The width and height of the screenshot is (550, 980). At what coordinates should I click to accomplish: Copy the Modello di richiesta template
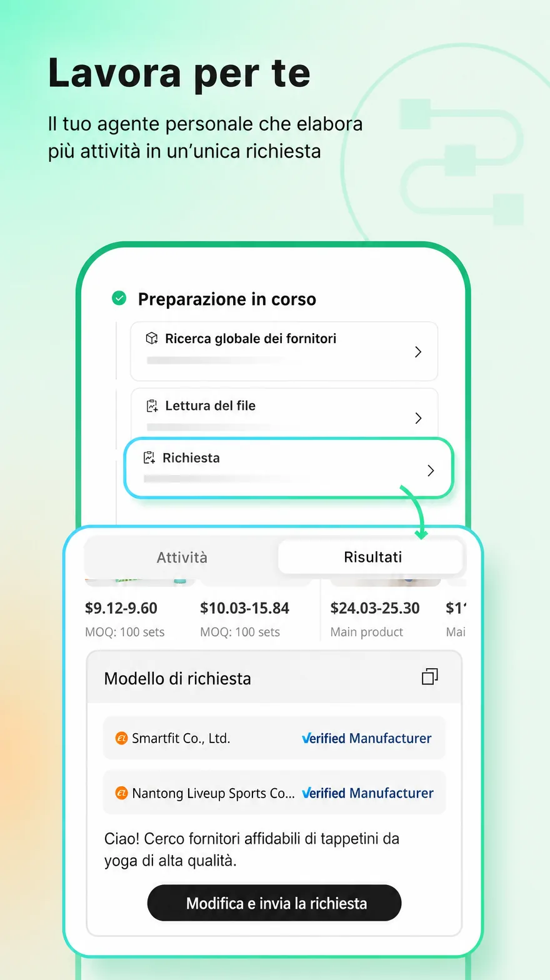[x=430, y=677]
